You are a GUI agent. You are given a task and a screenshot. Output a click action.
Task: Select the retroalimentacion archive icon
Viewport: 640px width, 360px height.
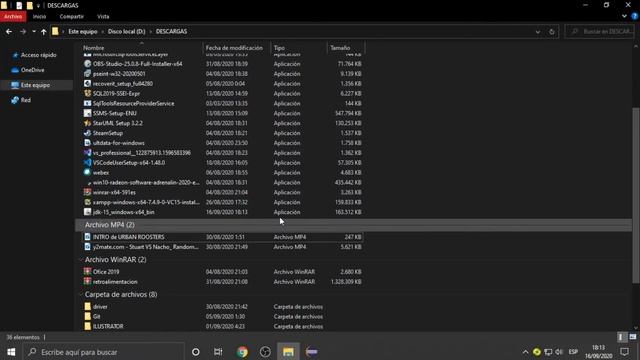87,281
